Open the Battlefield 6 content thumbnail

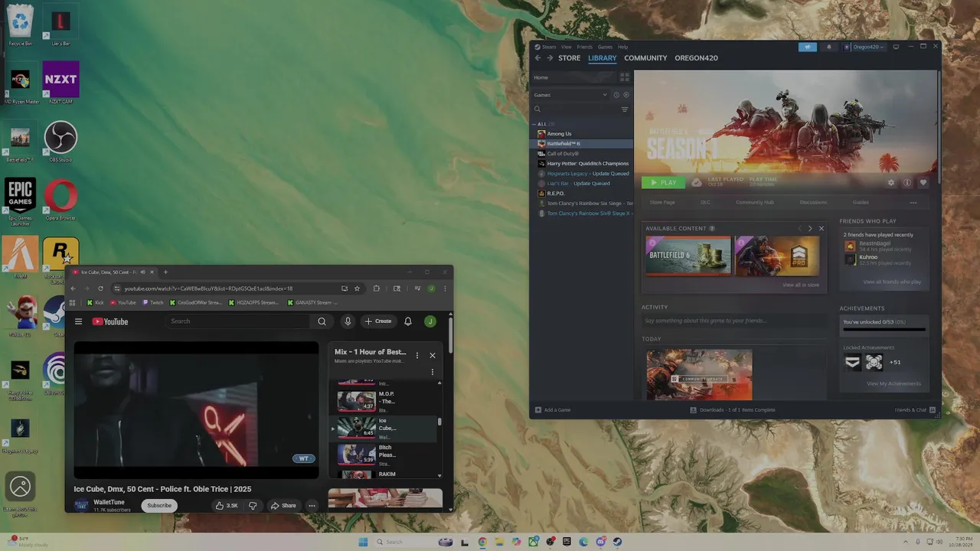pos(688,256)
